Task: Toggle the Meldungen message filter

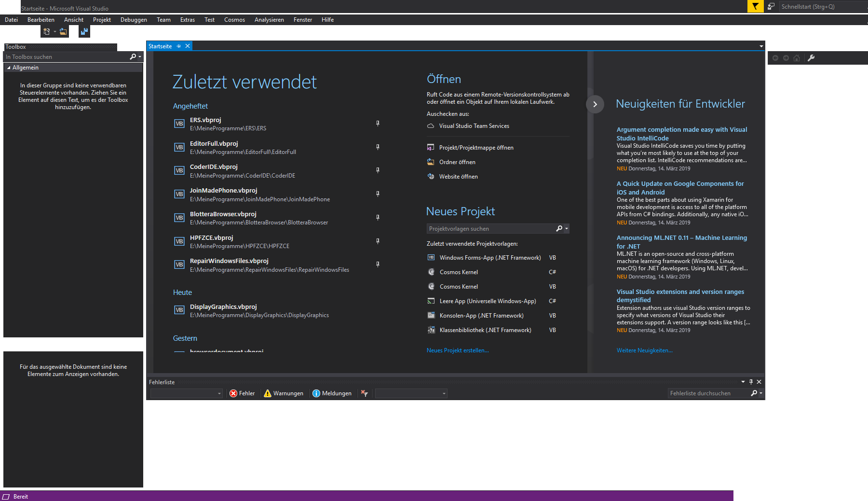Action: (x=332, y=393)
